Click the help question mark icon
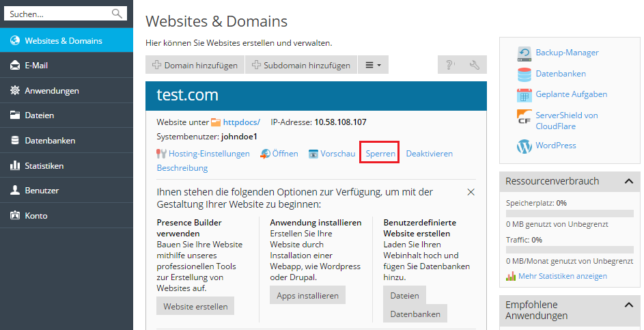This screenshot has width=644, height=330. (449, 65)
